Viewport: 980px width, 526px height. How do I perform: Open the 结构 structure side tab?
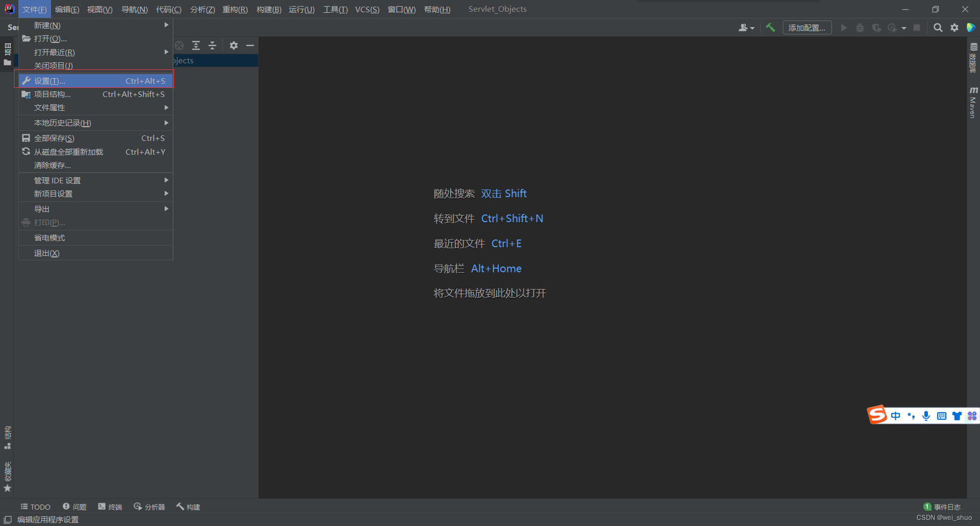(x=7, y=438)
